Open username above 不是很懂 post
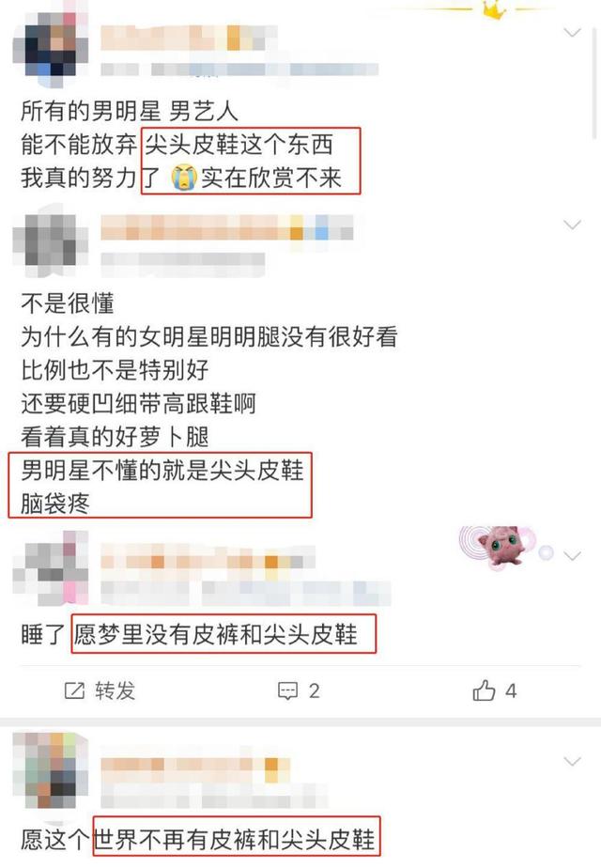Image resolution: width=601 pixels, height=868 pixels. [x=227, y=227]
